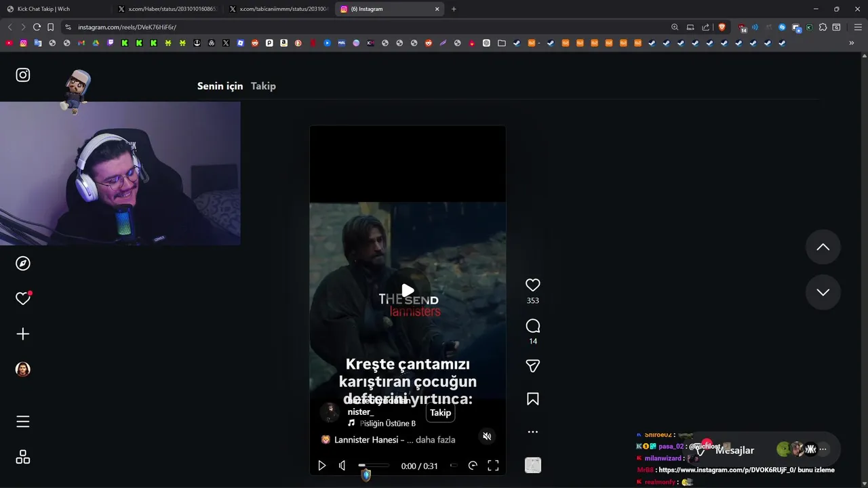Unmute the reel via crossed speaker icon
The image size is (868, 488).
[x=487, y=436]
